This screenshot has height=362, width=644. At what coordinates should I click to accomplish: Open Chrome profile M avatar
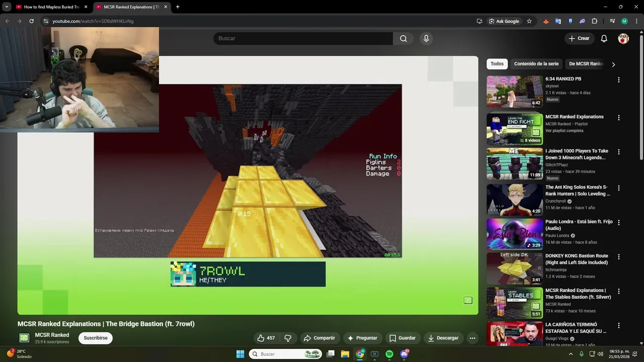coord(624,21)
